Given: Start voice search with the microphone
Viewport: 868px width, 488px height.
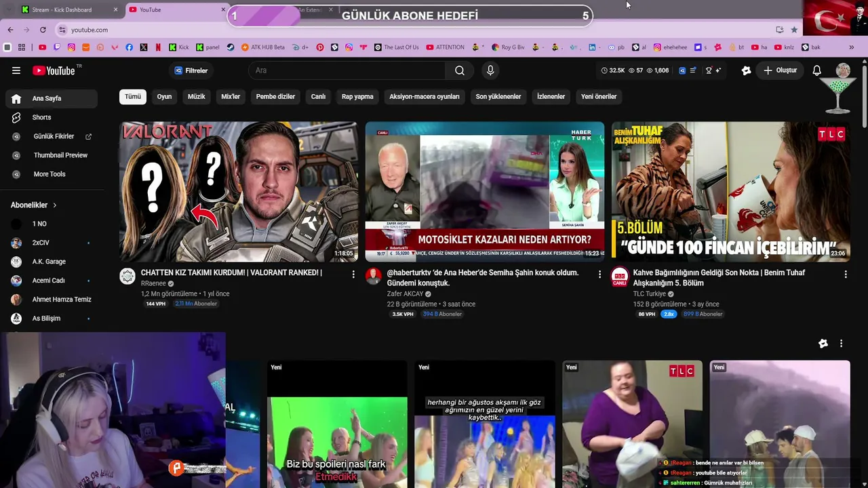Looking at the screenshot, I should 490,70.
